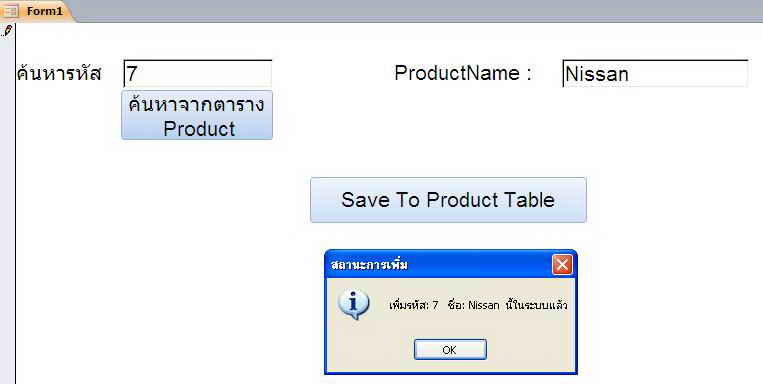Click the Save To Product Table button

pos(448,200)
